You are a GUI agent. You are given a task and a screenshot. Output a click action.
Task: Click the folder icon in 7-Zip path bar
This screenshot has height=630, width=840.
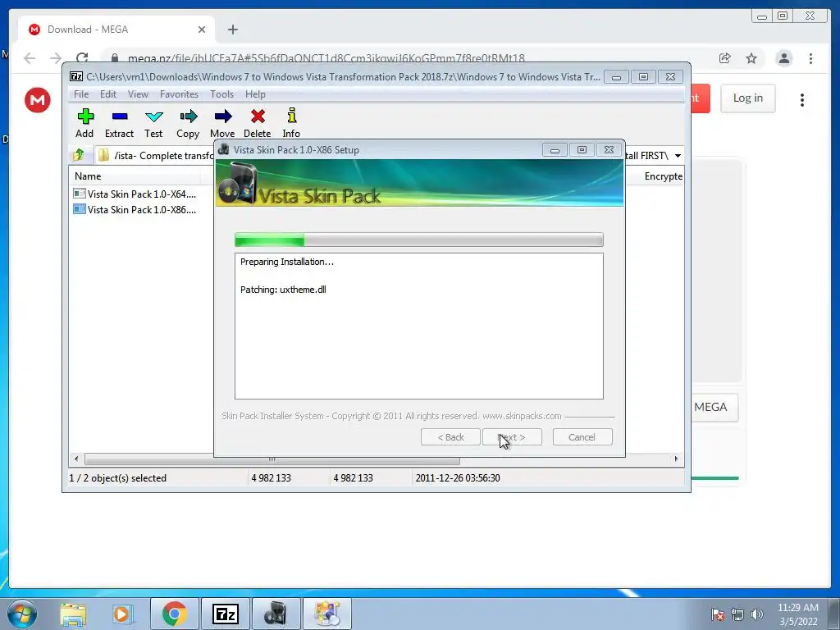pos(103,155)
